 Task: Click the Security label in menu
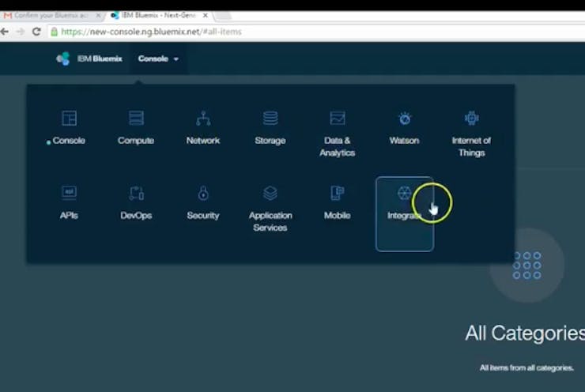(203, 216)
